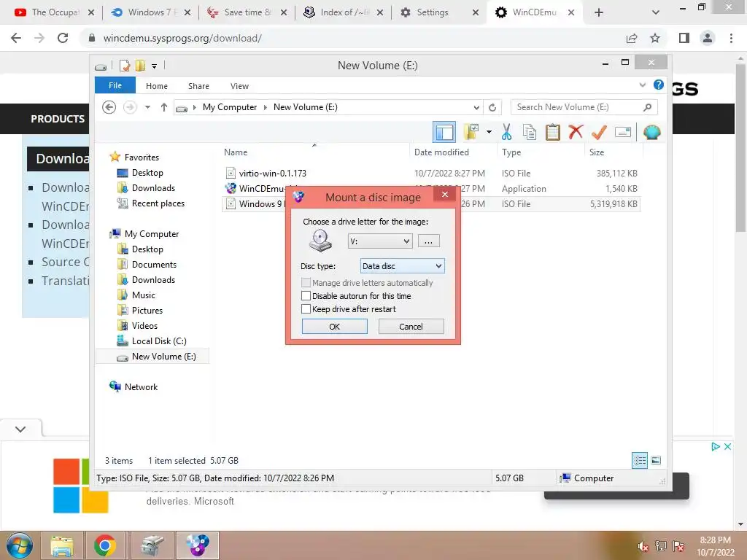The image size is (747, 560).
Task: Toggle the navigation pane toolbar icon
Action: [444, 132]
